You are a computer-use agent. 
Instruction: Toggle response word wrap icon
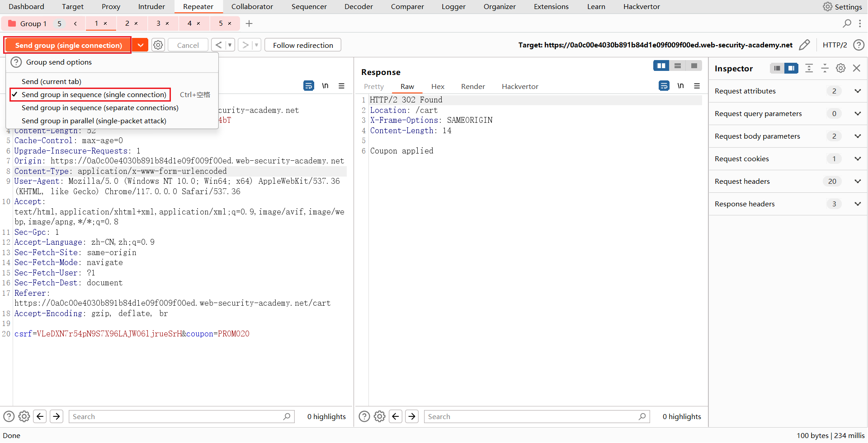[664, 86]
